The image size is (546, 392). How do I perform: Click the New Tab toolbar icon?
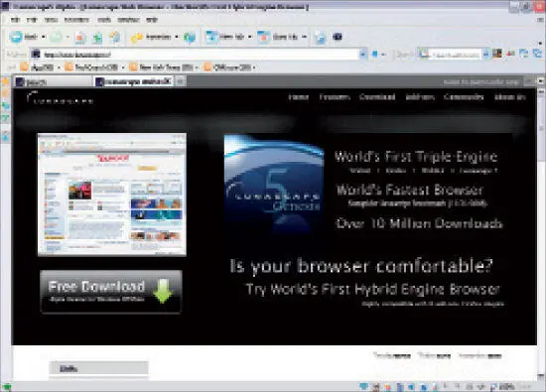pyautogui.click(x=211, y=37)
